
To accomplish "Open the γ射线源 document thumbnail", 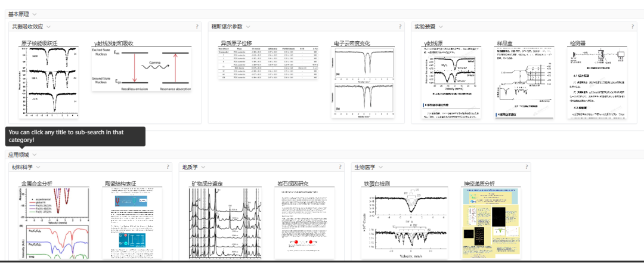I will click(451, 83).
